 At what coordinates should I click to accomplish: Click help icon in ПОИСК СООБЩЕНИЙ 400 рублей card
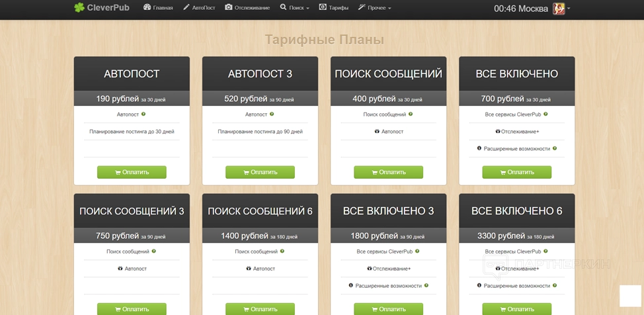coord(411,114)
